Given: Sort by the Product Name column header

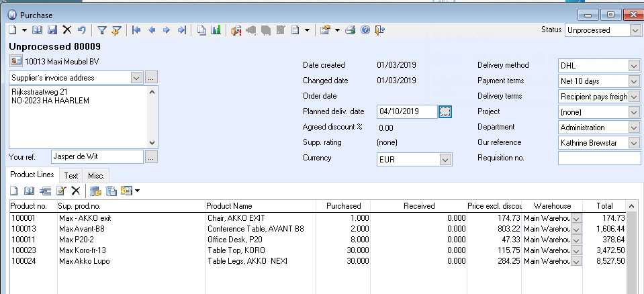Looking at the screenshot, I should point(261,205).
